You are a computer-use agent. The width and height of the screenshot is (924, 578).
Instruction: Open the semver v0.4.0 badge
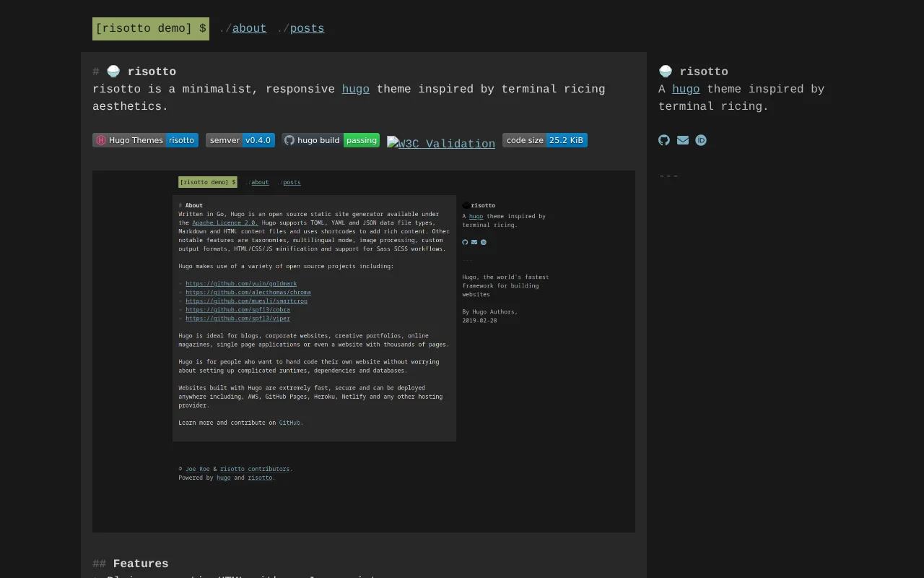click(240, 140)
